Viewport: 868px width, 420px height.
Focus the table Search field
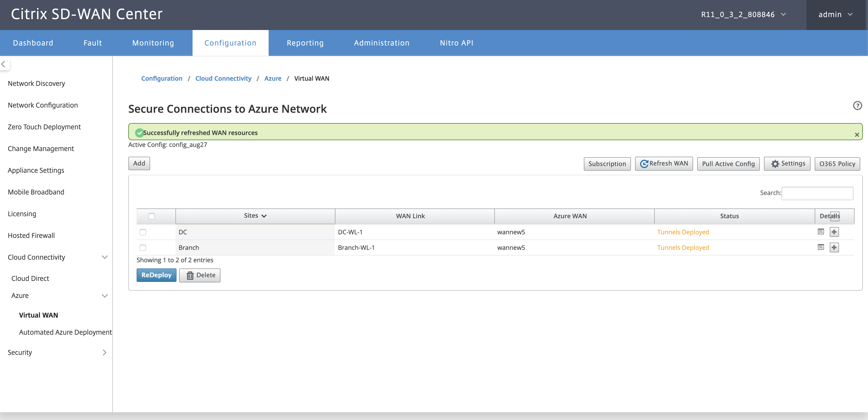(817, 193)
